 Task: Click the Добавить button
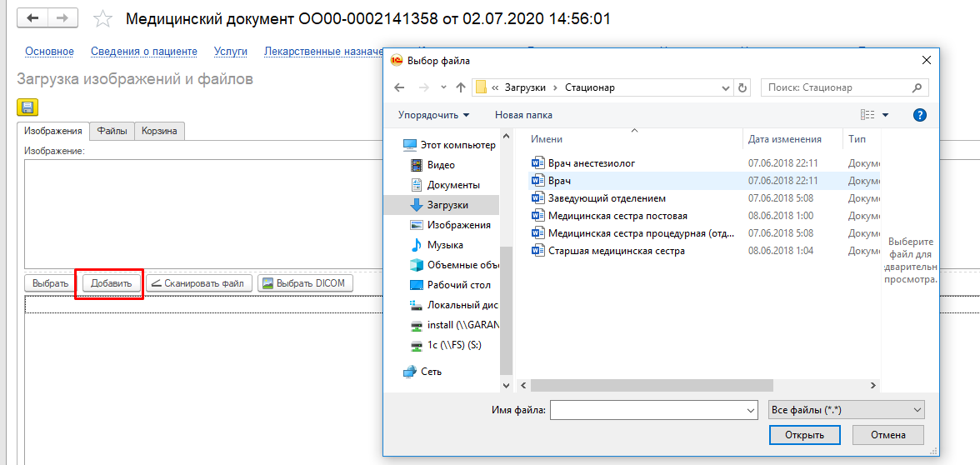pyautogui.click(x=111, y=283)
